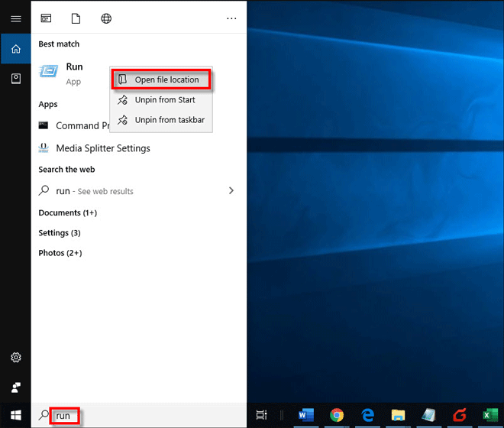The width and height of the screenshot is (504, 428).
Task: Click the Search the web heading
Action: pyautogui.click(x=67, y=169)
